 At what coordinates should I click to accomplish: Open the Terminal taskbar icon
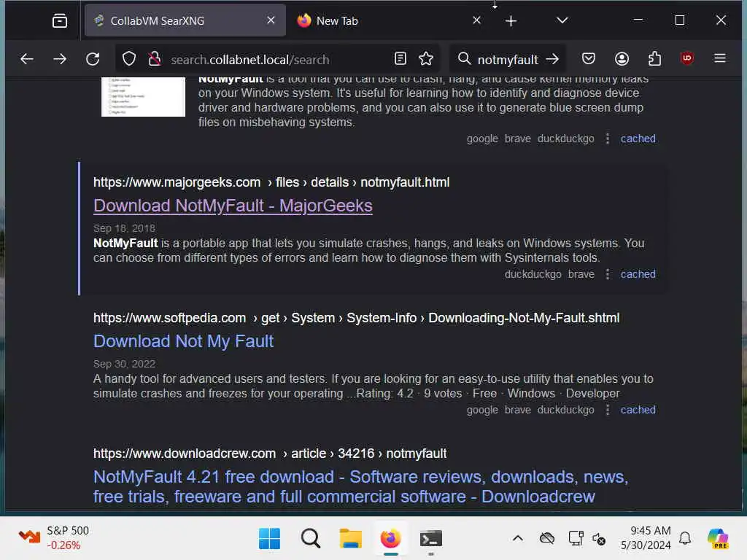click(431, 539)
